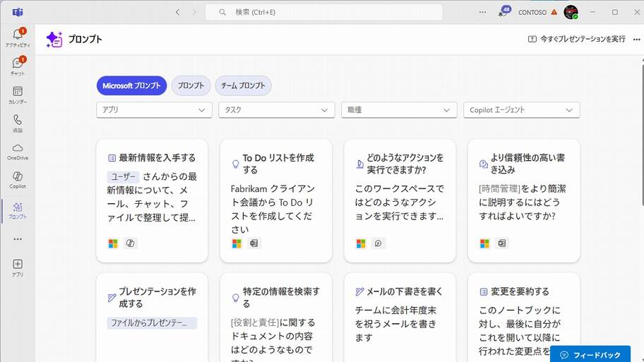The height and width of the screenshot is (362, 644).
Task: Click the search box 検索 (Ctrl+E)
Action: (324, 12)
